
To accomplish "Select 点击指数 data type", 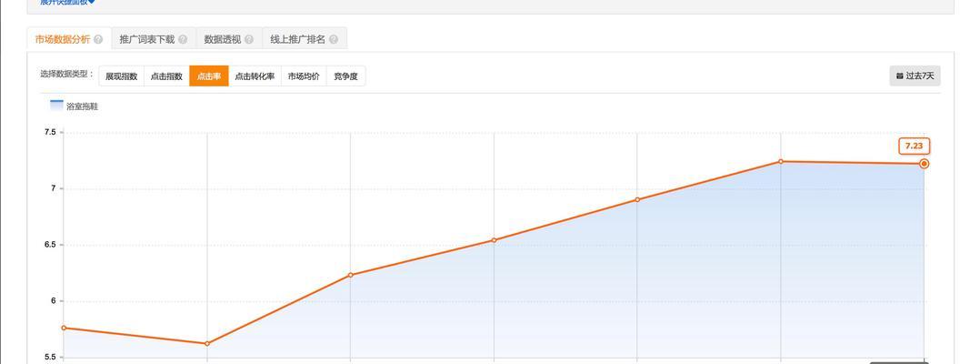I will point(167,76).
